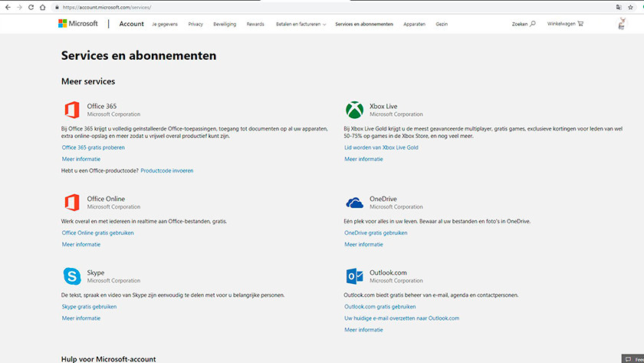
Task: Click the Office 365 logo icon
Action: pyautogui.click(x=71, y=110)
